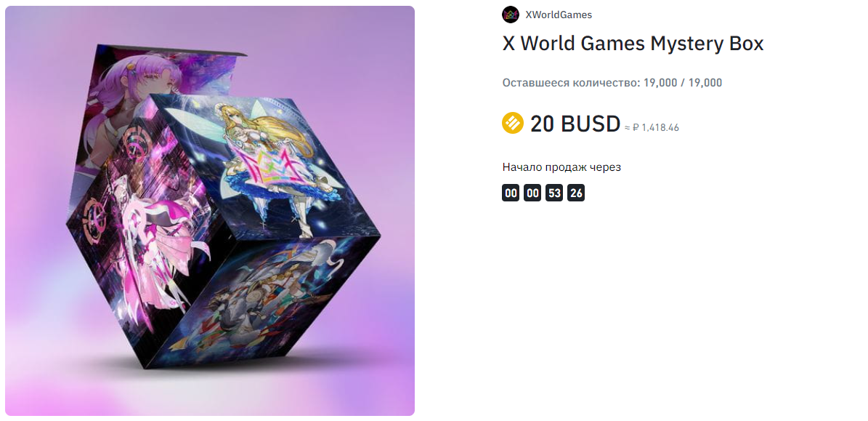Click the 53 minutes countdown box
Screen dimensions: 868x421
tap(554, 193)
